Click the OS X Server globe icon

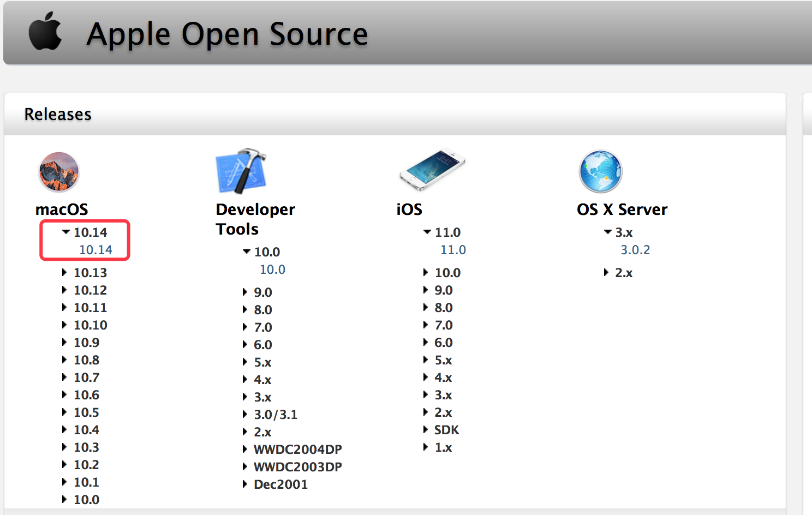tap(600, 171)
